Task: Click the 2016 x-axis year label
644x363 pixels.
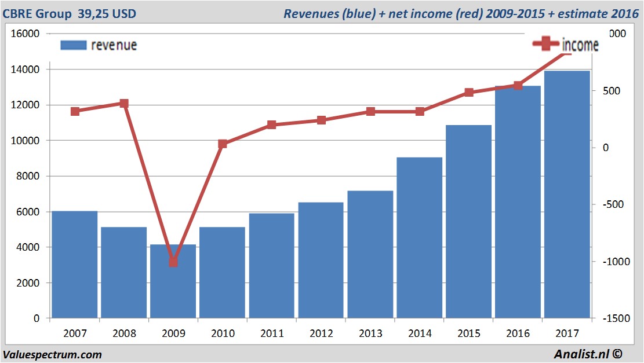Action: 518,333
